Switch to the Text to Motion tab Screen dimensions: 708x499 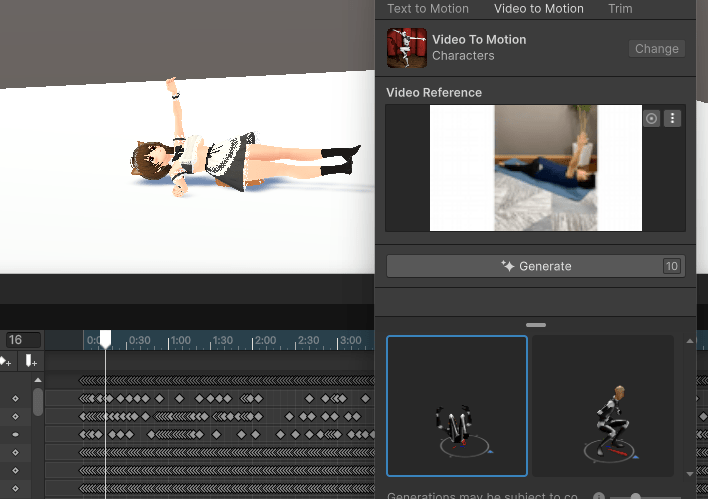point(427,9)
